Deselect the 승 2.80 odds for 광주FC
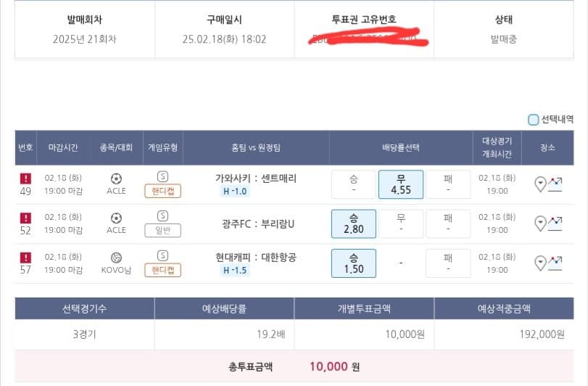Viewport: 588px width, 386px height. coord(354,223)
